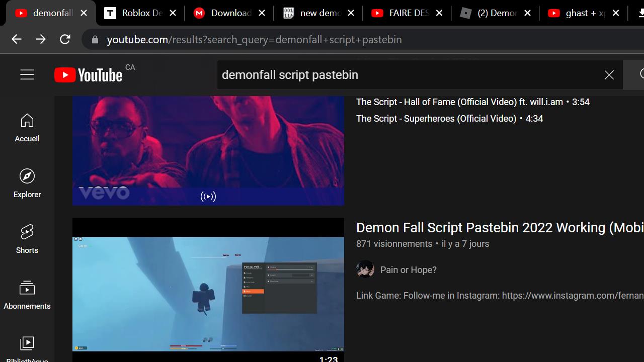Switch to the Roblox De tab
This screenshot has height=362, width=644.
pyautogui.click(x=136, y=13)
